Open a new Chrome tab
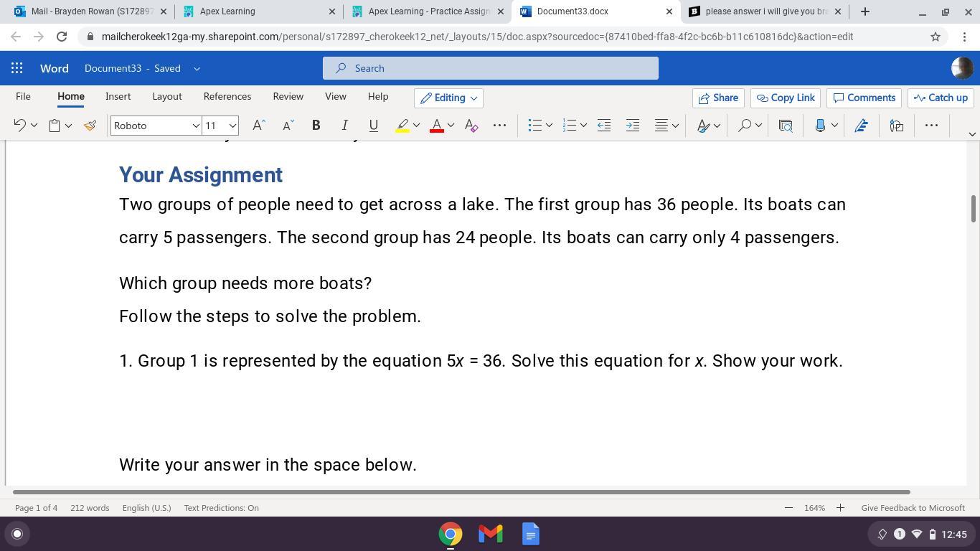The image size is (980, 551). point(865,11)
